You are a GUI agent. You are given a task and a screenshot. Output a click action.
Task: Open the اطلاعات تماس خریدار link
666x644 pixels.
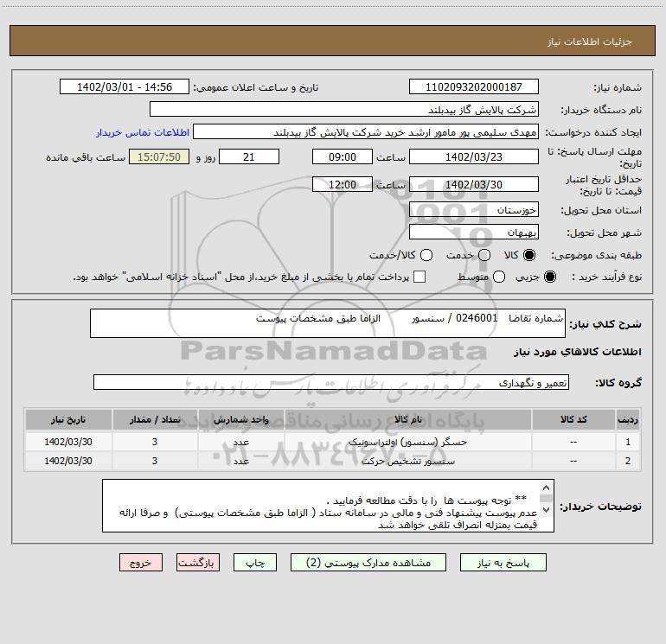click(x=143, y=132)
